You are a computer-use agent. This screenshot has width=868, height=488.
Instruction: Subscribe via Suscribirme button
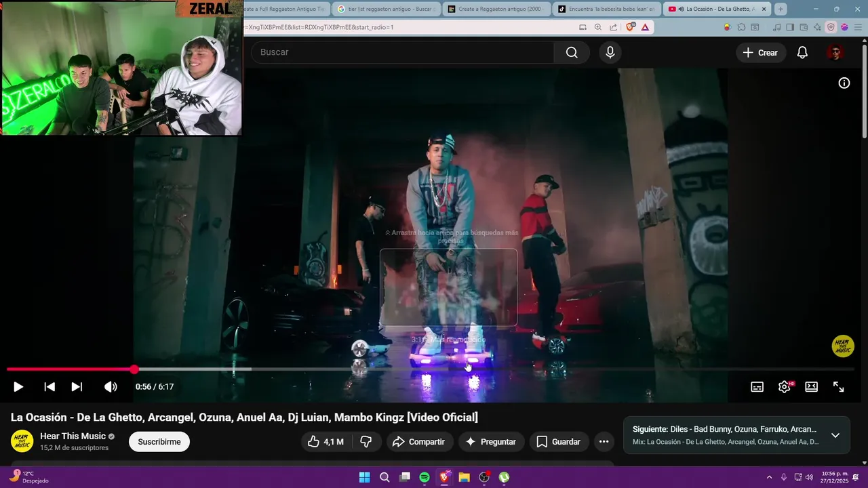click(159, 442)
